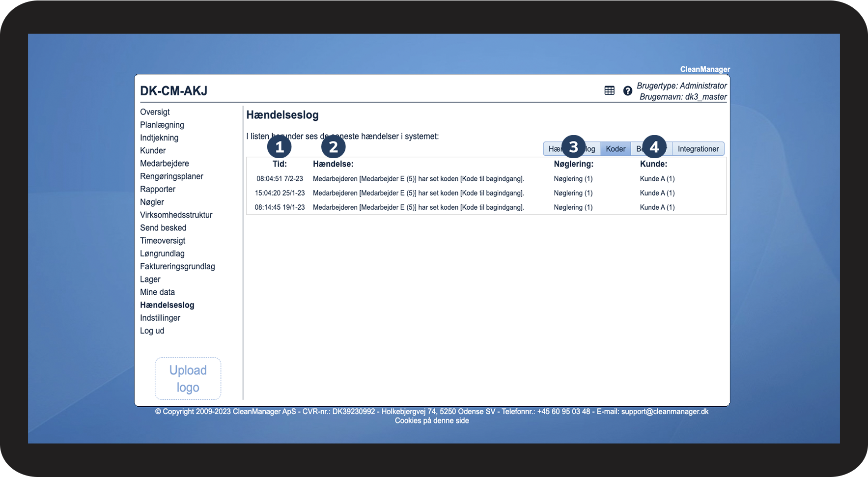868x477 pixels.
Task: Select the timestamp 08:04:51 7/2-23
Action: click(x=280, y=179)
